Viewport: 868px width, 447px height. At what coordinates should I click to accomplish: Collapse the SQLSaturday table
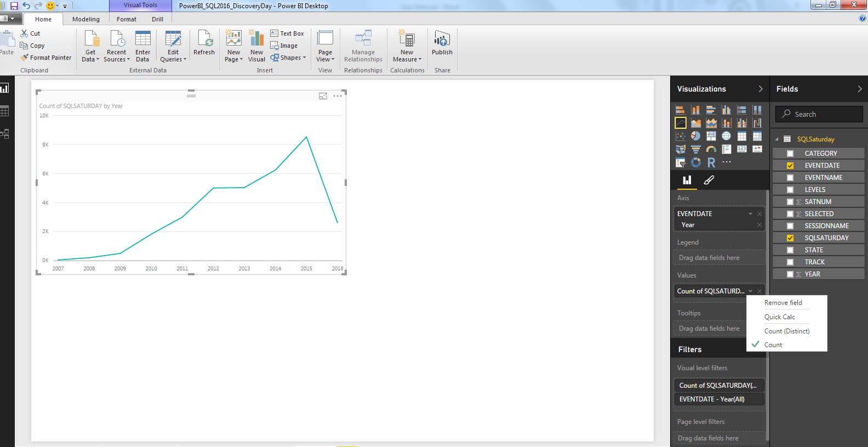(x=776, y=139)
